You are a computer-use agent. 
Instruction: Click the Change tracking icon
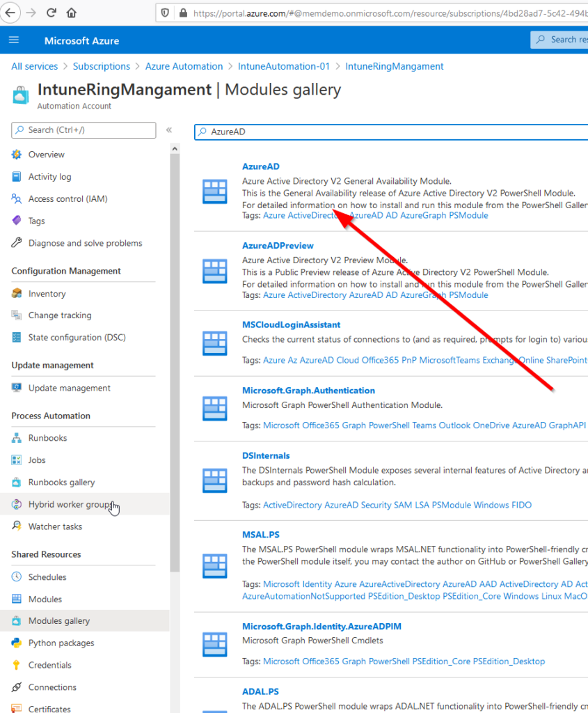(x=17, y=315)
